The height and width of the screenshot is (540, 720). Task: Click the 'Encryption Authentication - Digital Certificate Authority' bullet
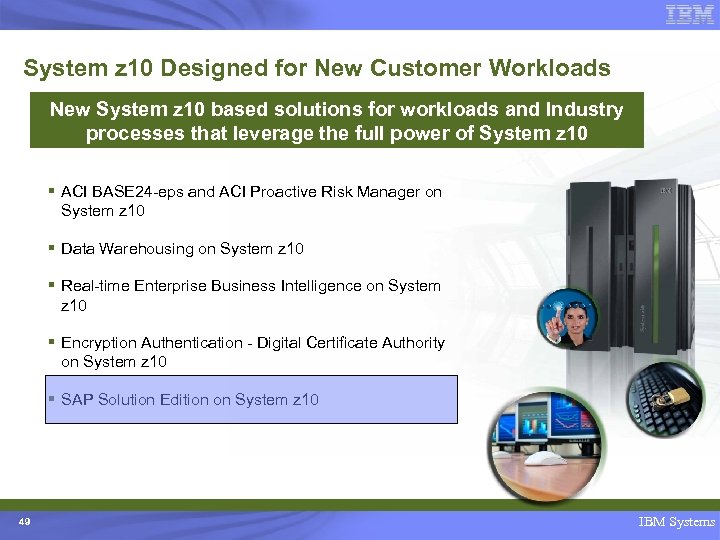[x=247, y=352]
